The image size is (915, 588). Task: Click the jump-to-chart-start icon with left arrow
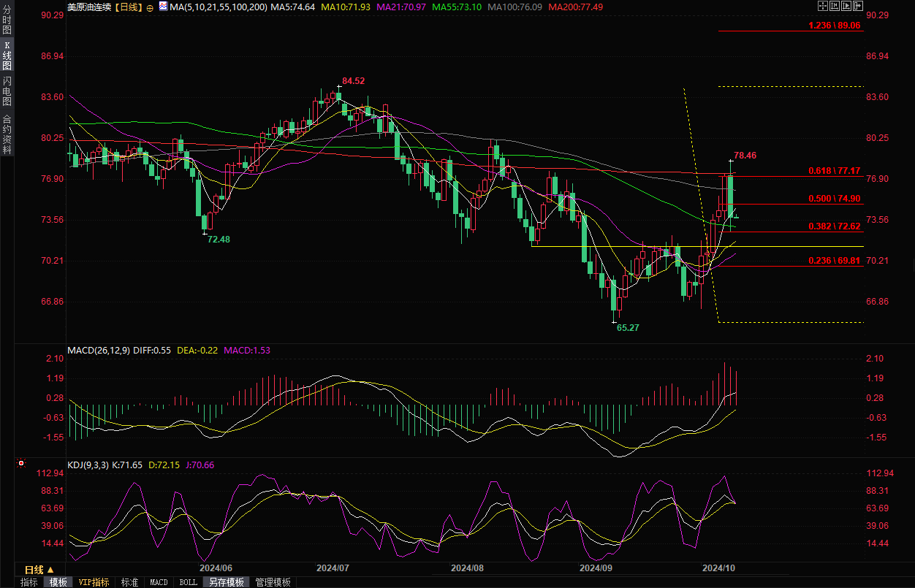coord(835,6)
